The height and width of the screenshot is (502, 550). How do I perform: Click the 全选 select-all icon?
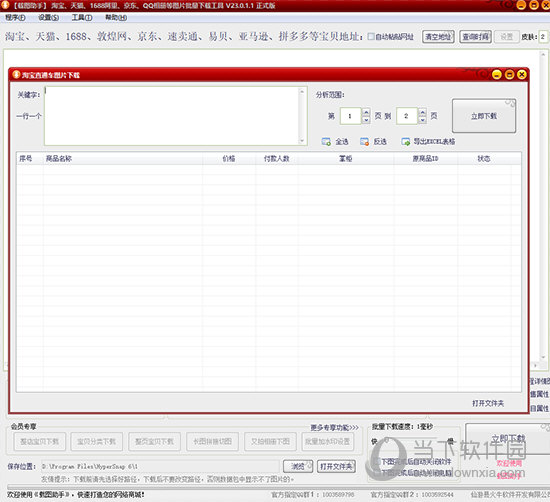(x=326, y=142)
